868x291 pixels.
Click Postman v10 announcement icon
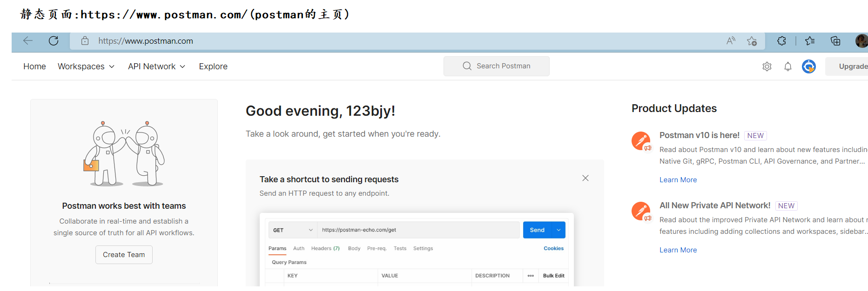[641, 141]
